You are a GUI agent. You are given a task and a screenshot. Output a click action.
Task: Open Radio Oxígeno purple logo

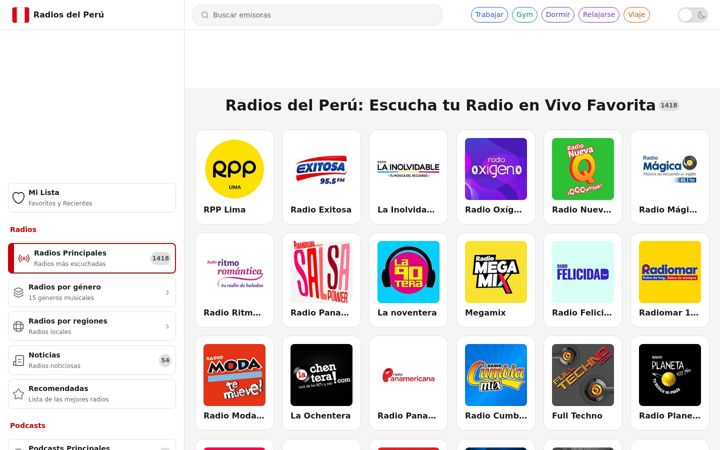click(x=496, y=169)
